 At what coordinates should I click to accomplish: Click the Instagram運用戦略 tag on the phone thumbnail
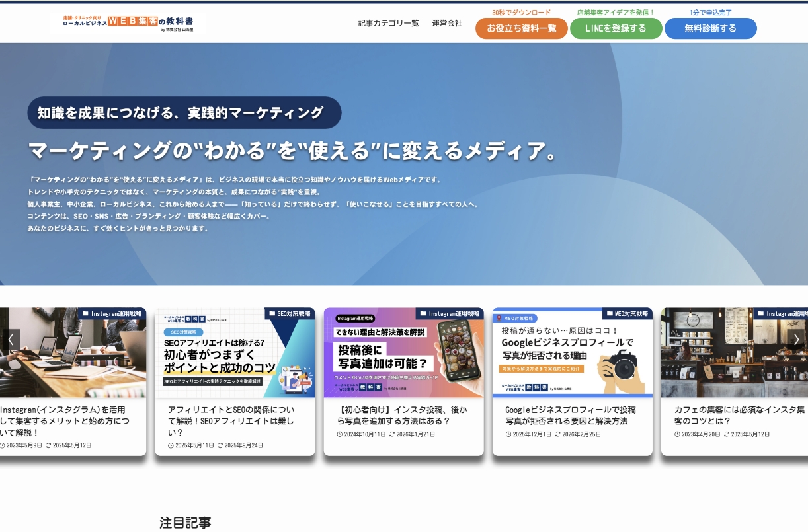450,313
